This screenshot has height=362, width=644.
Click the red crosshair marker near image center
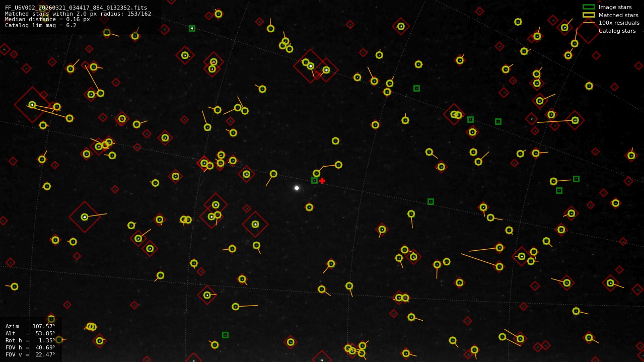pos(322,180)
